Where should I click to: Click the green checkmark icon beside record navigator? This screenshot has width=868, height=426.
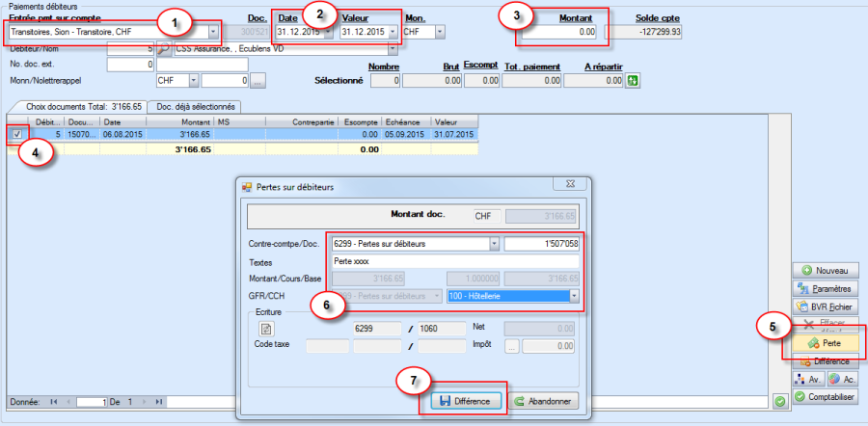pos(778,400)
